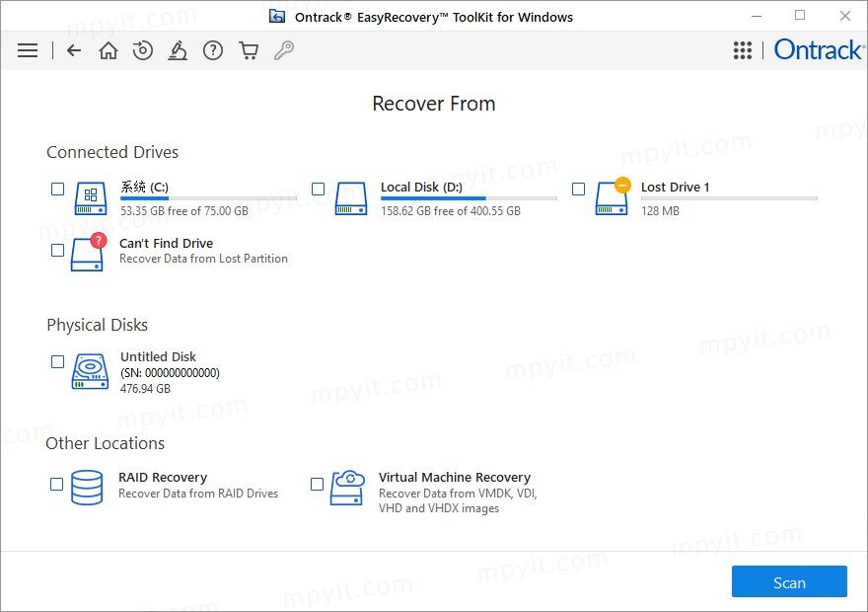Go back using the arrow icon
The height and width of the screenshot is (612, 868).
pyautogui.click(x=74, y=50)
